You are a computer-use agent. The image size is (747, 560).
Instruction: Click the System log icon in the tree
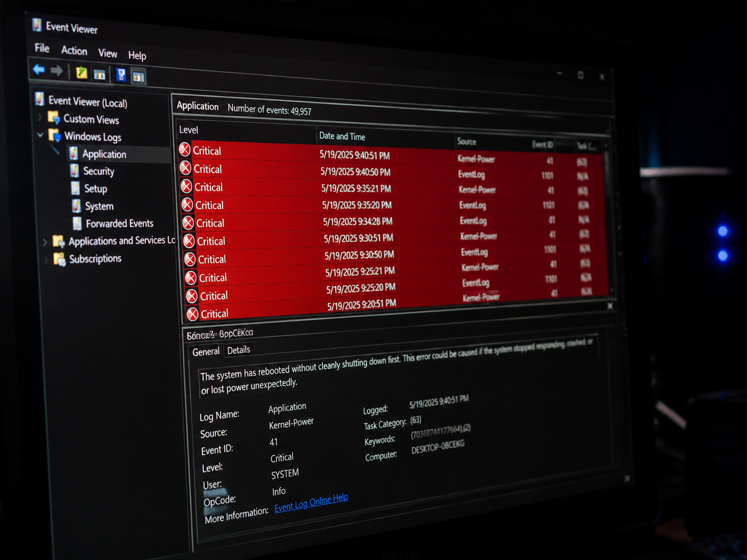pyautogui.click(x=76, y=205)
